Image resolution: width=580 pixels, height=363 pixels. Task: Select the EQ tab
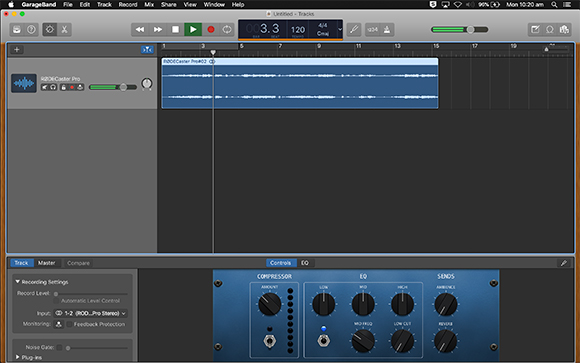[305, 263]
